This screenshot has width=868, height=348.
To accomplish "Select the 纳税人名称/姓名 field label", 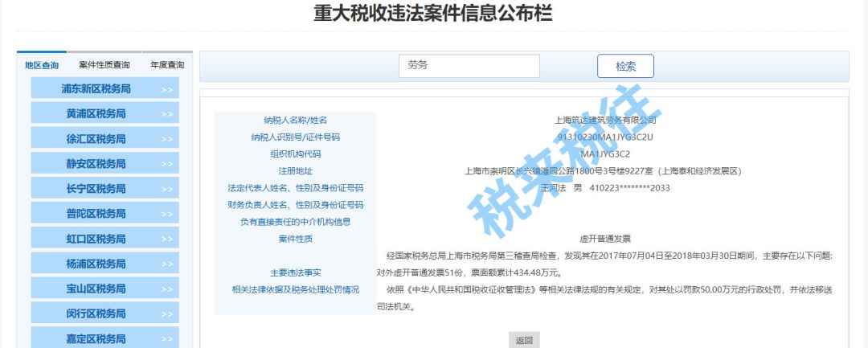I will click(x=295, y=120).
